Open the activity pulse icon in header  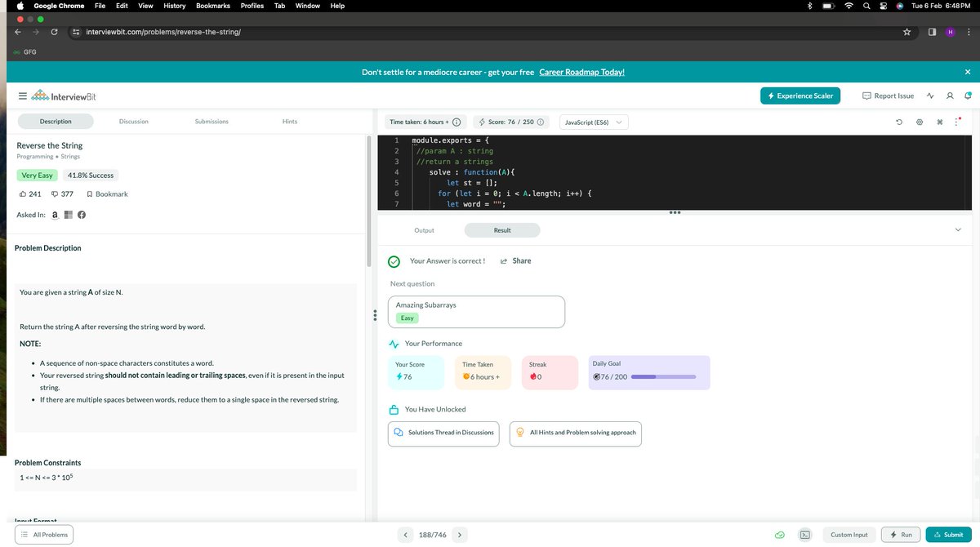tap(930, 96)
